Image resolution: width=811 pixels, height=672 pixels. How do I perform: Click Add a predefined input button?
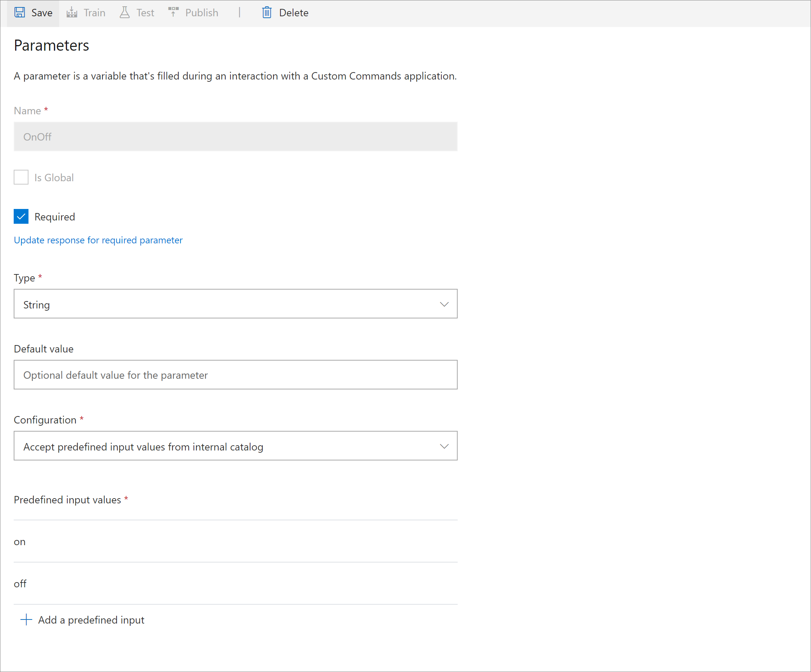[91, 620]
